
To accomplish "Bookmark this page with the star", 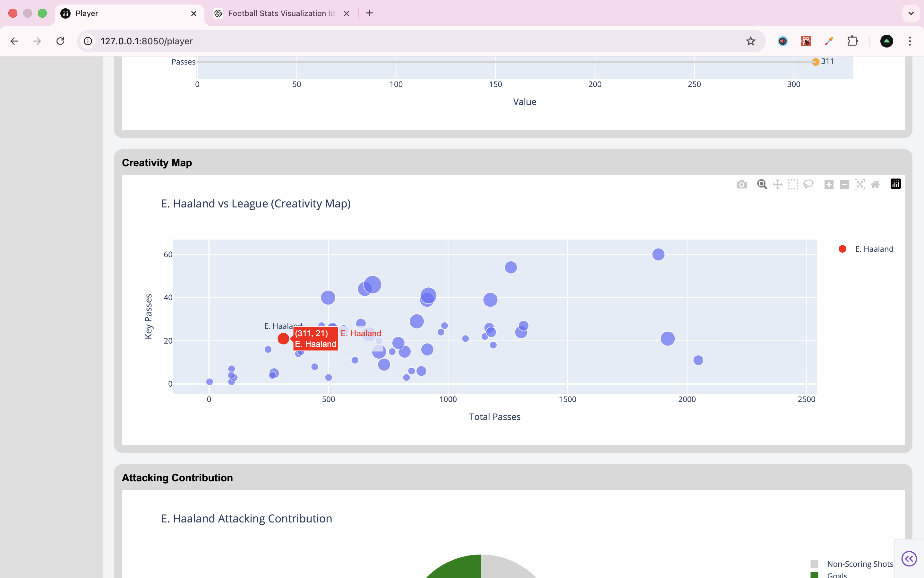I will 751,41.
